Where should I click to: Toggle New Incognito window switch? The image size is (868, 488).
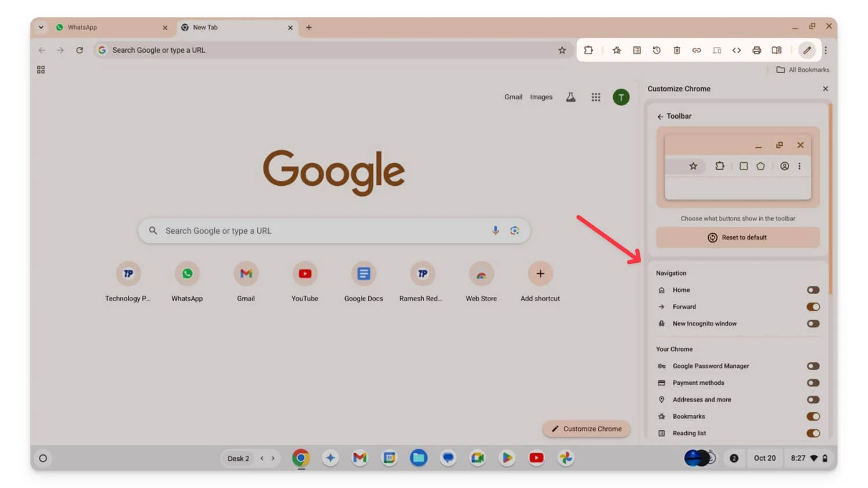point(813,324)
